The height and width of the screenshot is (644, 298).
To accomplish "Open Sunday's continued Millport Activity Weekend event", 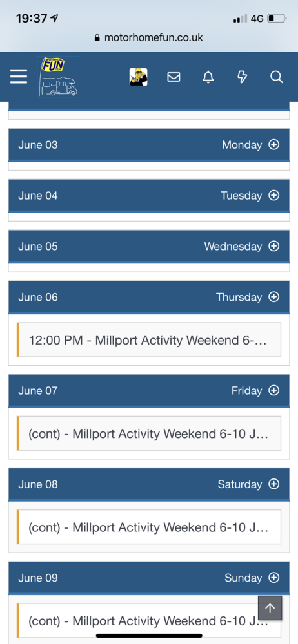I will tap(149, 621).
